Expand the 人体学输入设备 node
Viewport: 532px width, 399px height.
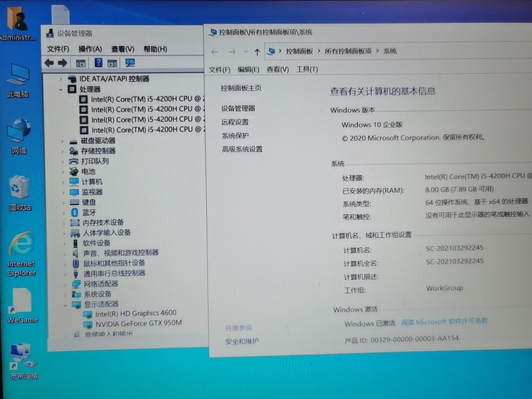click(x=64, y=233)
